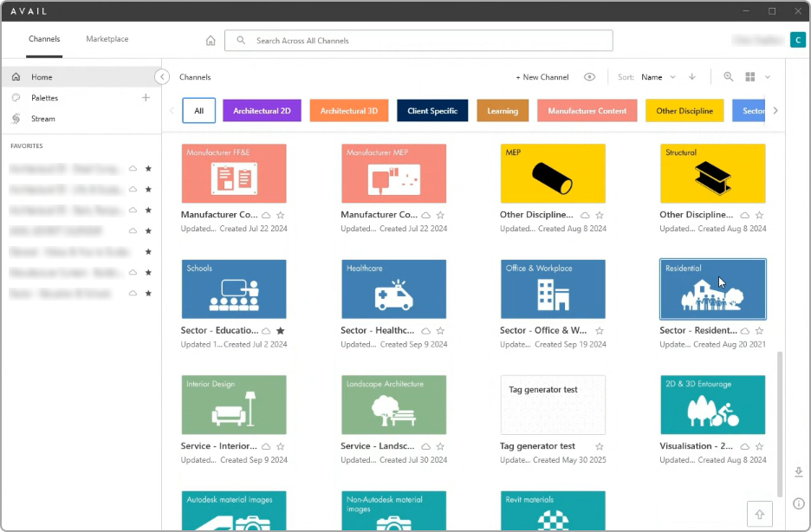
Task: Click the download icon on the right edge
Action: pos(799,471)
